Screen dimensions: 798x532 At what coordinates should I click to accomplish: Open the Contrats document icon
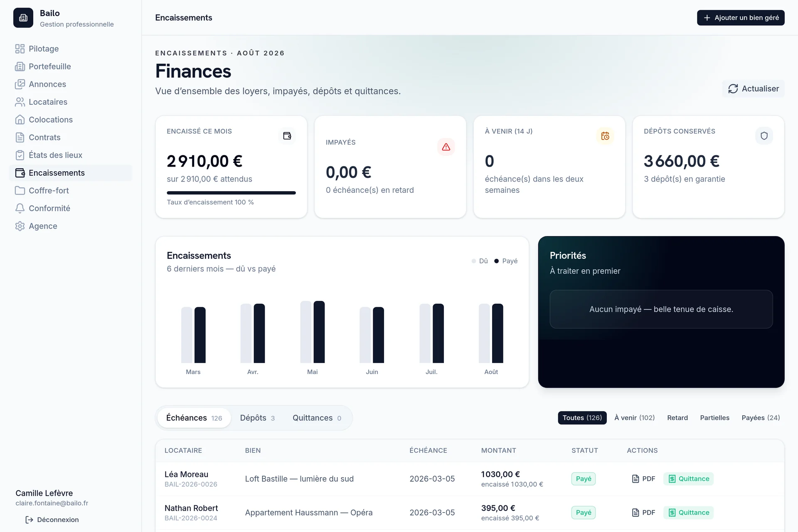coord(20,138)
